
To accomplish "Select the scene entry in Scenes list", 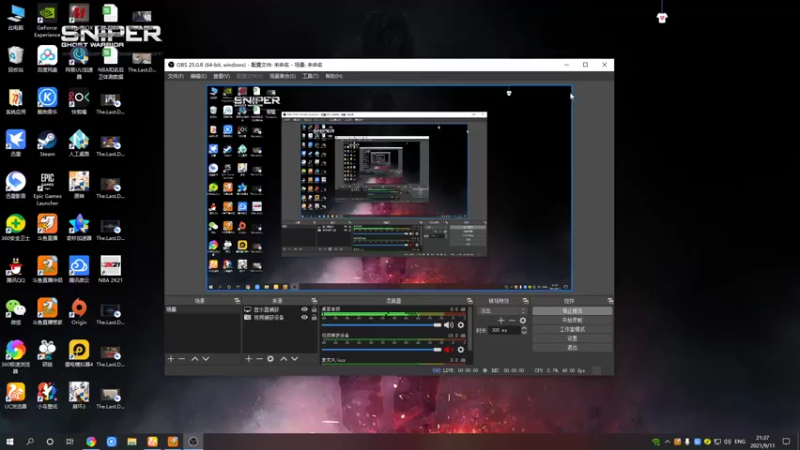I will click(x=203, y=310).
